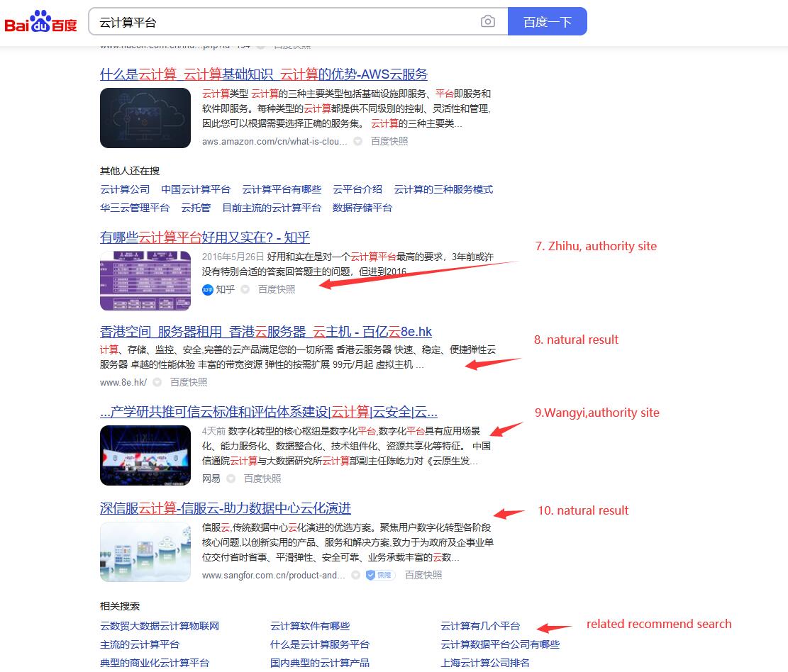Open 百度快照 for the Zhihu result
The image size is (788, 672).
pos(277,289)
